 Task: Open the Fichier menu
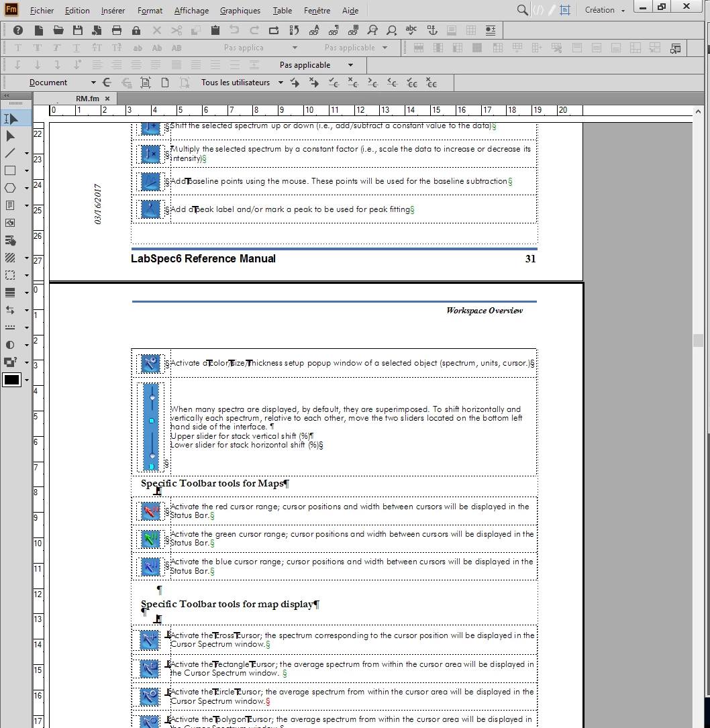tap(42, 10)
